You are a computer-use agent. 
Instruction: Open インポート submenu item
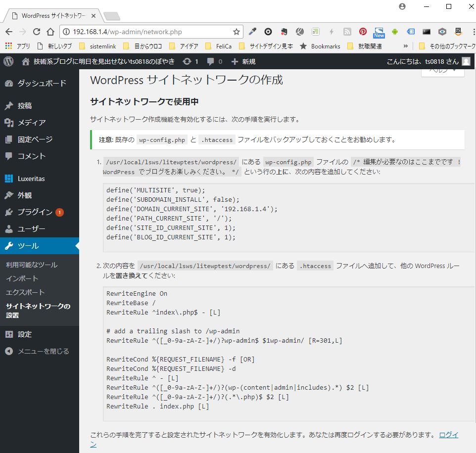[x=22, y=278]
